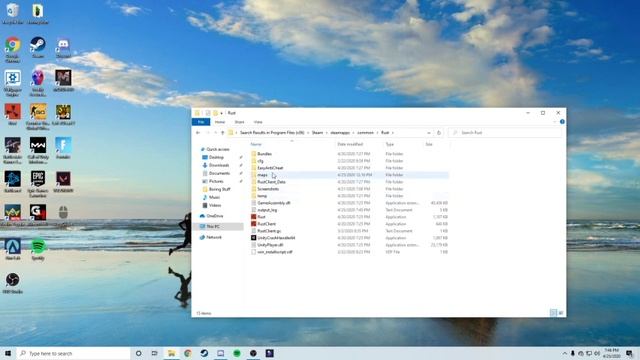Image resolution: width=640 pixels, height=360 pixels.
Task: Sort files by Date modified column
Action: click(350, 144)
